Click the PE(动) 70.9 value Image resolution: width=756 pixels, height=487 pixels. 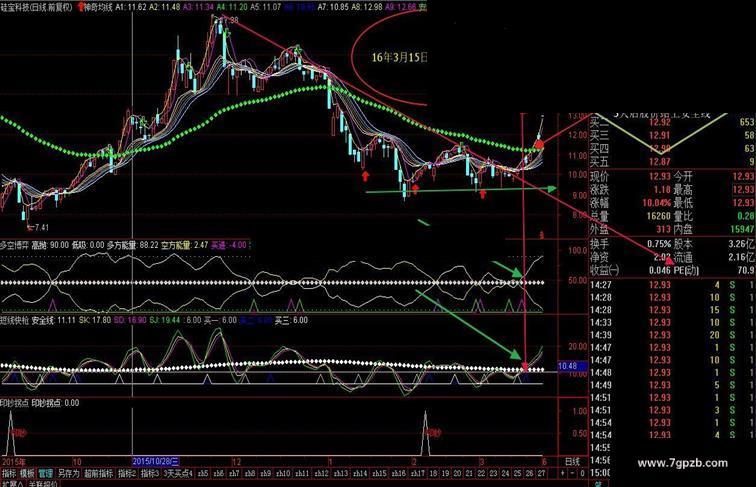pos(745,271)
